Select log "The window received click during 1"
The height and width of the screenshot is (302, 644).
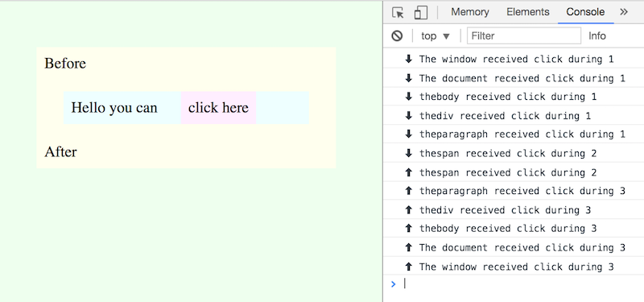[x=514, y=59]
